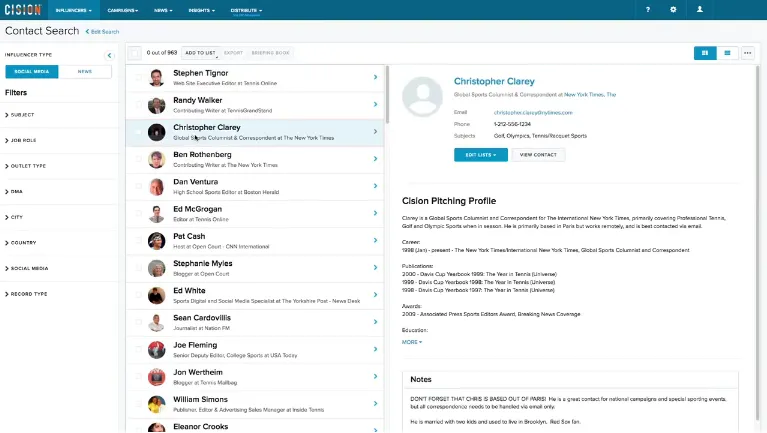Open the Edit Lists dropdown button

click(x=480, y=155)
